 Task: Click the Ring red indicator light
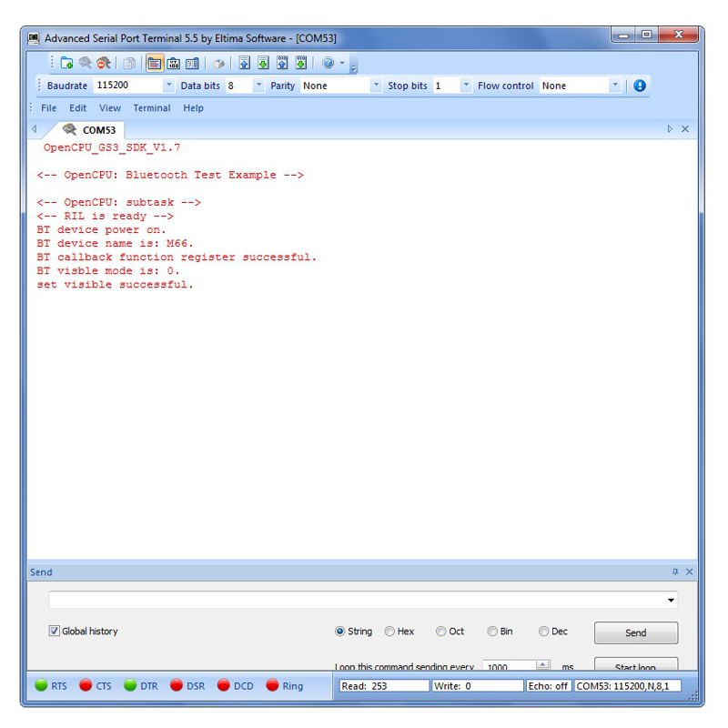272,685
